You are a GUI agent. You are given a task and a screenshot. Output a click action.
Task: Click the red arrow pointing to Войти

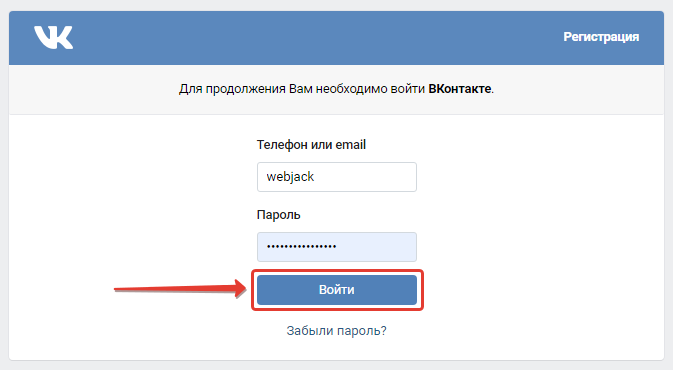pos(180,288)
